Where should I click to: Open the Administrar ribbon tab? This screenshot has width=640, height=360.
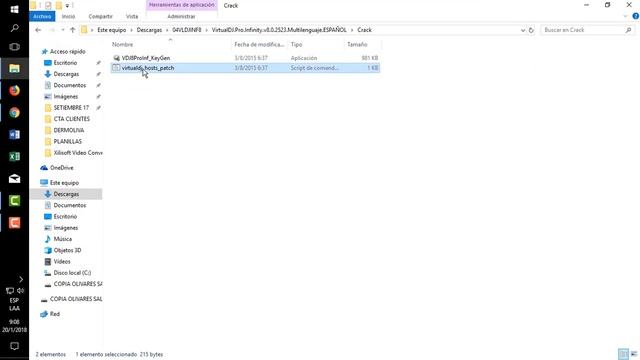[181, 16]
